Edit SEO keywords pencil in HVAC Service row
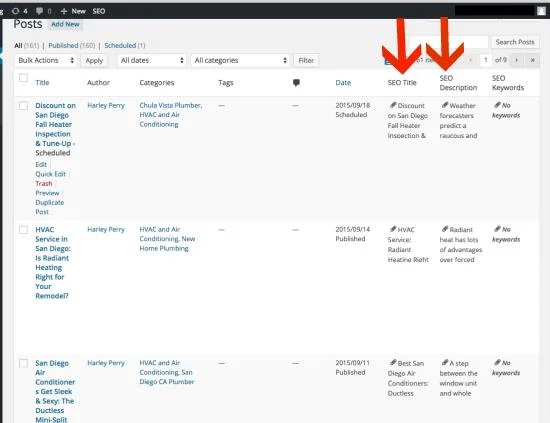 tap(497, 229)
